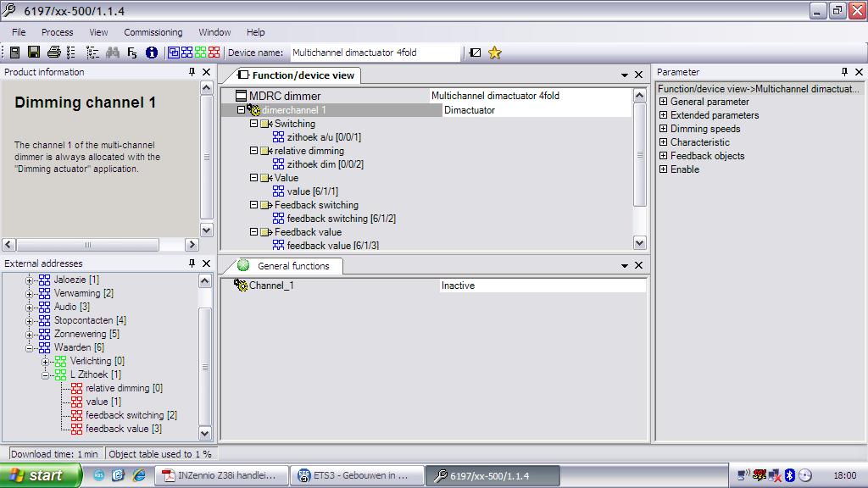Switch to ETS3 taskbar window button
Screen dimensions: 868x488
click(x=356, y=475)
